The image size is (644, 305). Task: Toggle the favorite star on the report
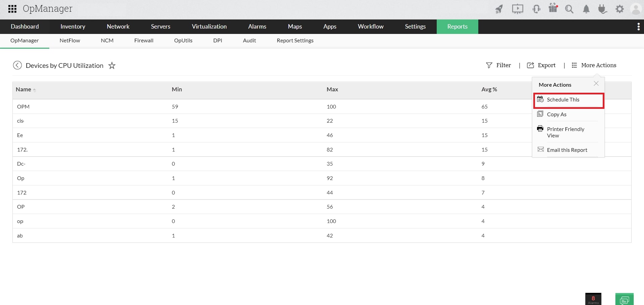pyautogui.click(x=112, y=66)
